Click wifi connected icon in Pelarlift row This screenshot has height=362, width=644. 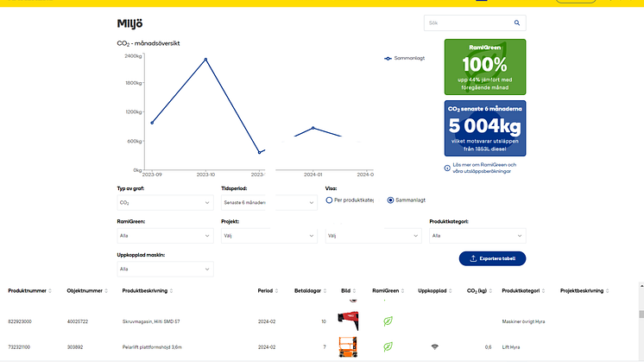(x=434, y=346)
